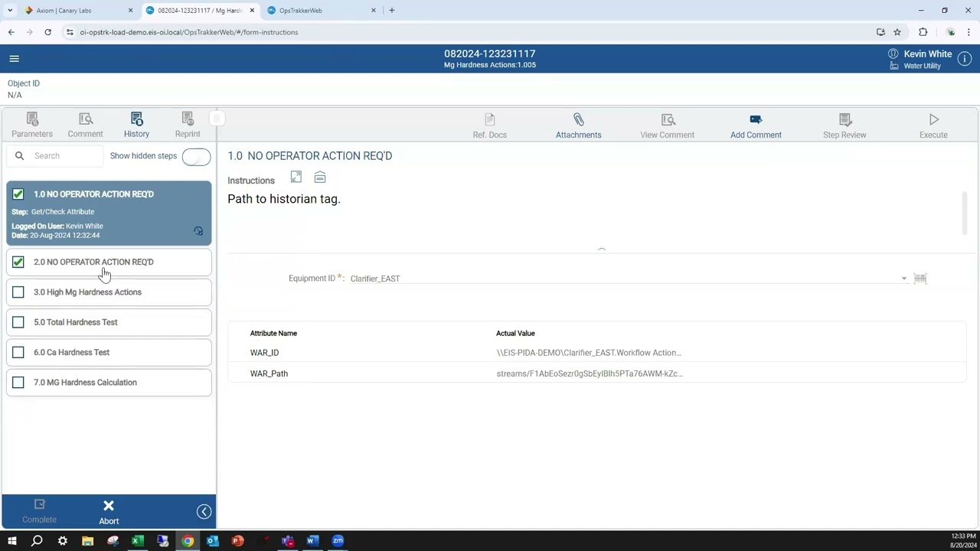Click the WAR_ID attribute name

point(264,353)
